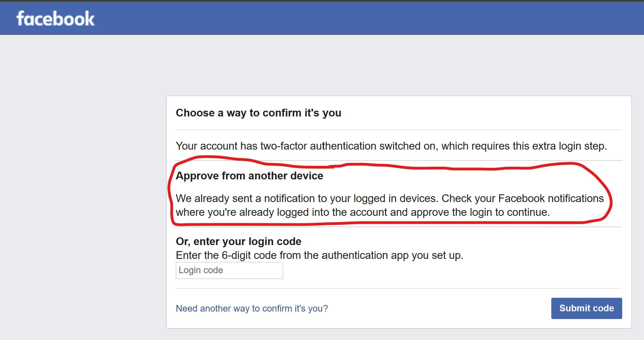The image size is (644, 340).
Task: Open "Need another way to confirm it's you?" link
Action: click(x=252, y=308)
